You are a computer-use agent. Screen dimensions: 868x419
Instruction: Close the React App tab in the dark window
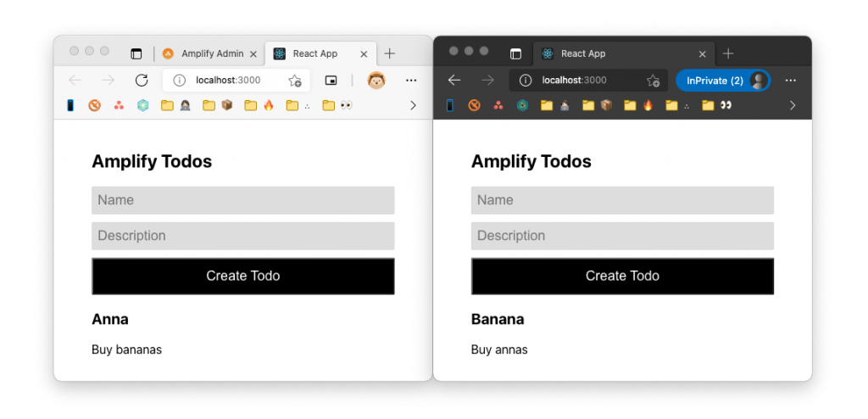click(x=703, y=53)
